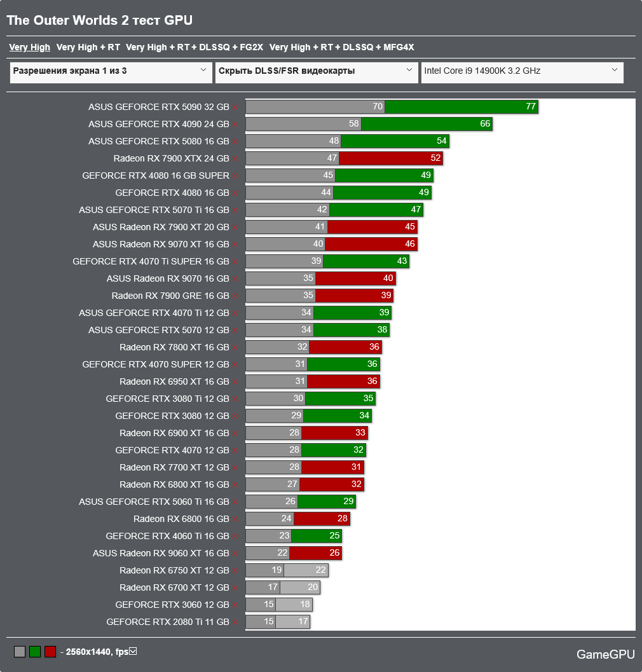
Task: Click red X next to ASUS GEFORCE RTX 5070 Ti 16 GB
Action: 235,210
